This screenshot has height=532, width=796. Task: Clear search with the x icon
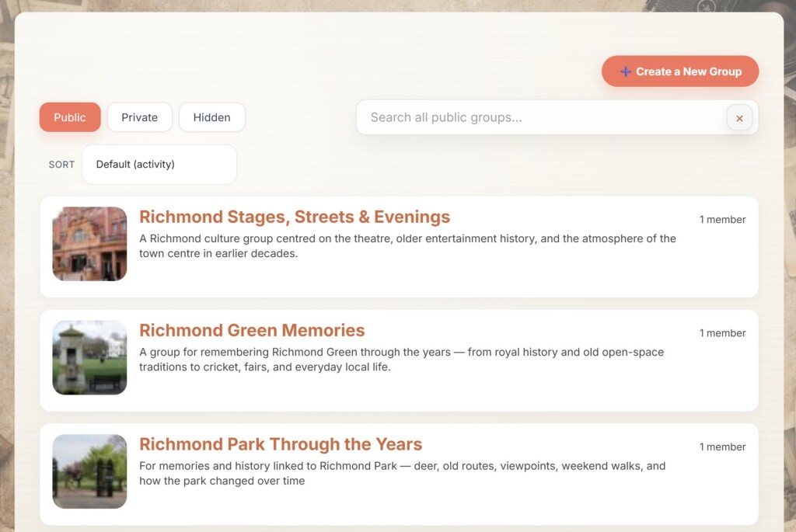pyautogui.click(x=739, y=118)
